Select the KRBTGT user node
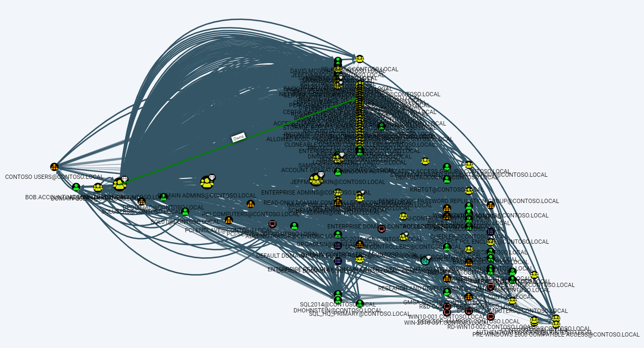Image resolution: width=644 pixels, height=348 pixels. pos(447,179)
